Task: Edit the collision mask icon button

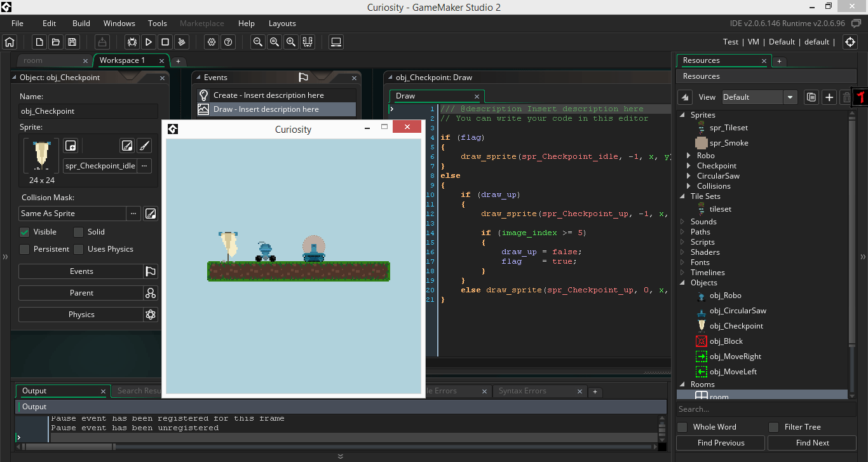Action: point(151,214)
